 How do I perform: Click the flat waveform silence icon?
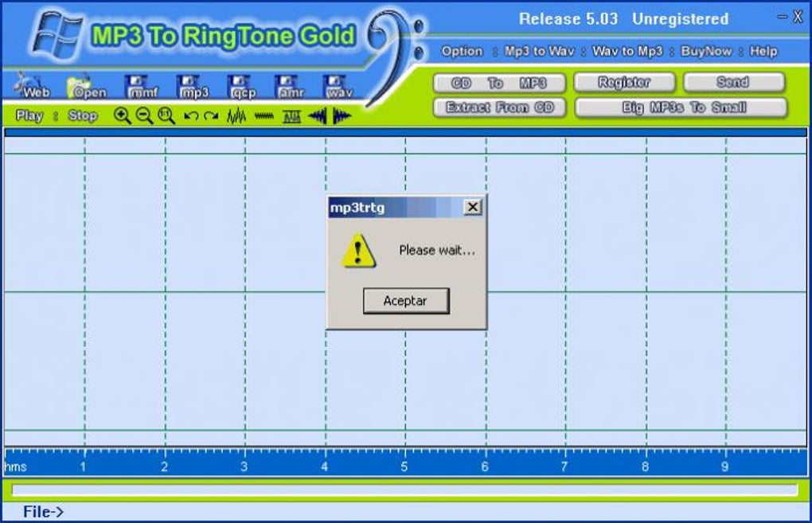click(x=264, y=116)
